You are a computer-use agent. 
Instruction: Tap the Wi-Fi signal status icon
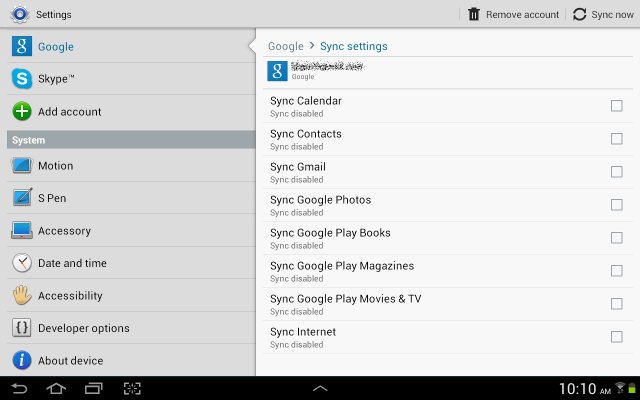[x=620, y=387]
